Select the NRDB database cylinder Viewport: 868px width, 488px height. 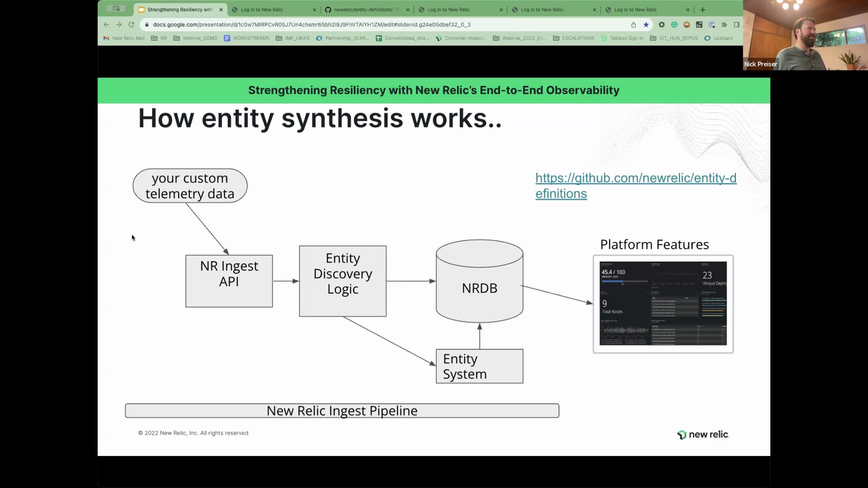[x=480, y=281]
